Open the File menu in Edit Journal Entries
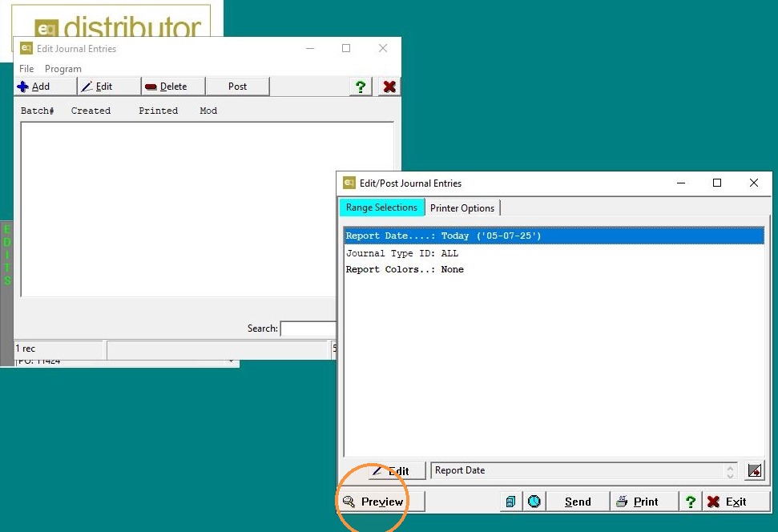 pyautogui.click(x=26, y=68)
